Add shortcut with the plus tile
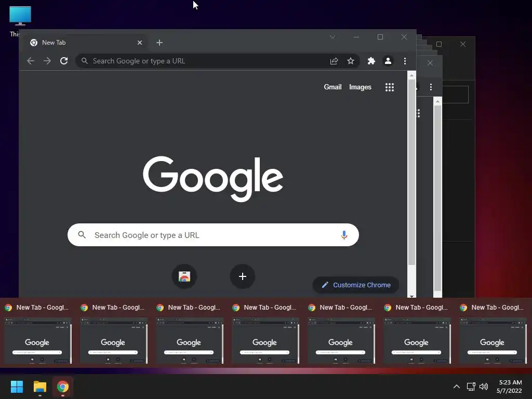The image size is (532, 399). pyautogui.click(x=242, y=276)
